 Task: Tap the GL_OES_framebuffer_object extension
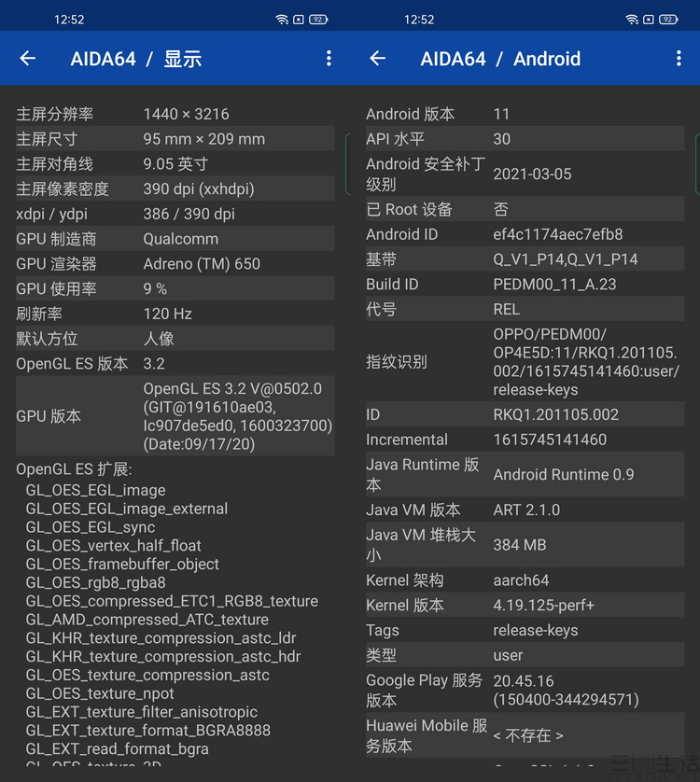click(x=122, y=564)
